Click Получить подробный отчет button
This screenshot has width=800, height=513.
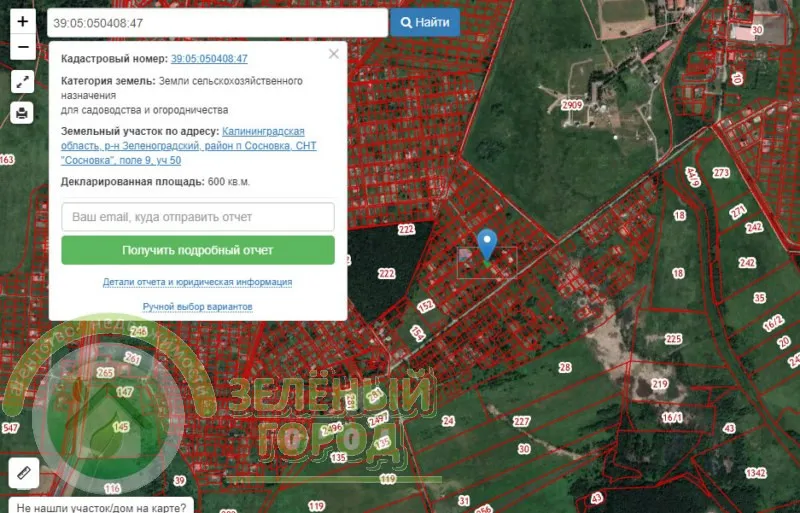point(198,250)
